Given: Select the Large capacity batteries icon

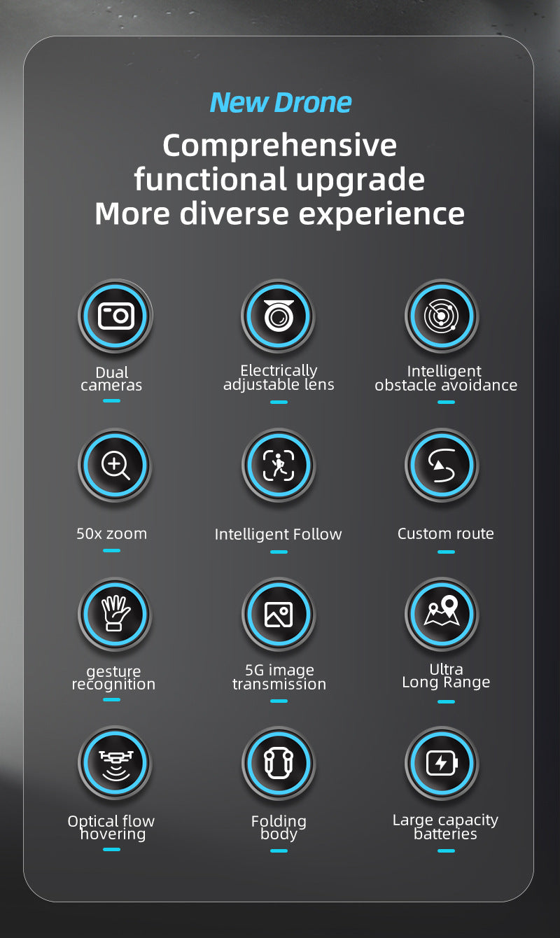Looking at the screenshot, I should [442, 764].
